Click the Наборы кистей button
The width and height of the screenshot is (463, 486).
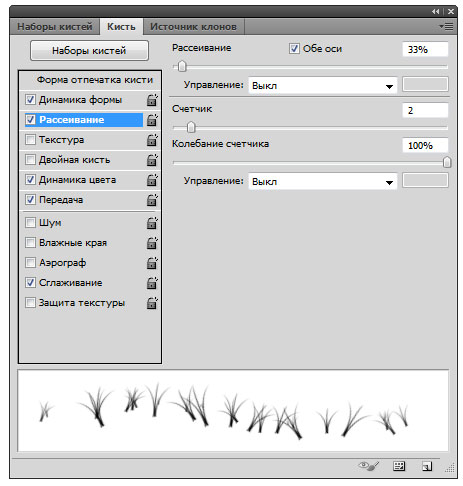89,51
